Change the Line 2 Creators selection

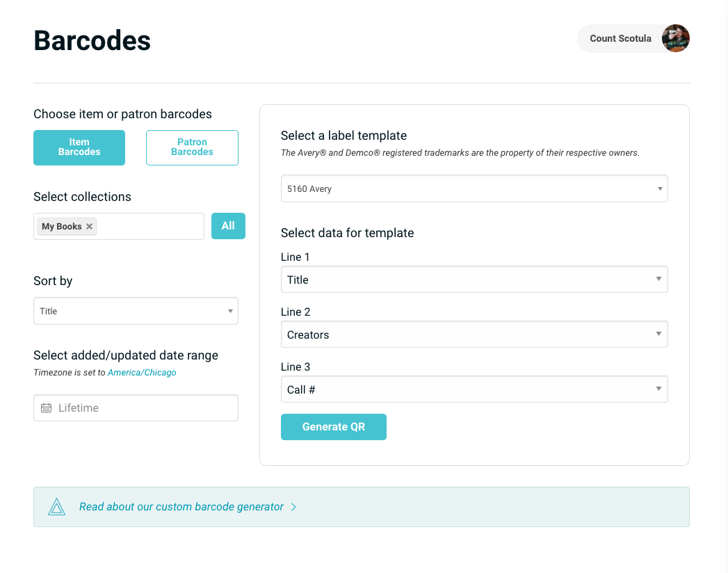[474, 334]
